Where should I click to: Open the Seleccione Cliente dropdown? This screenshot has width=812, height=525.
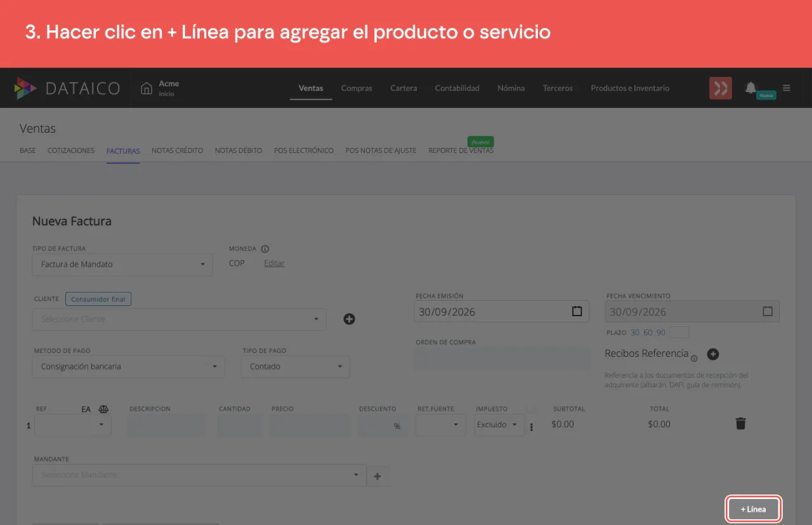(180, 319)
